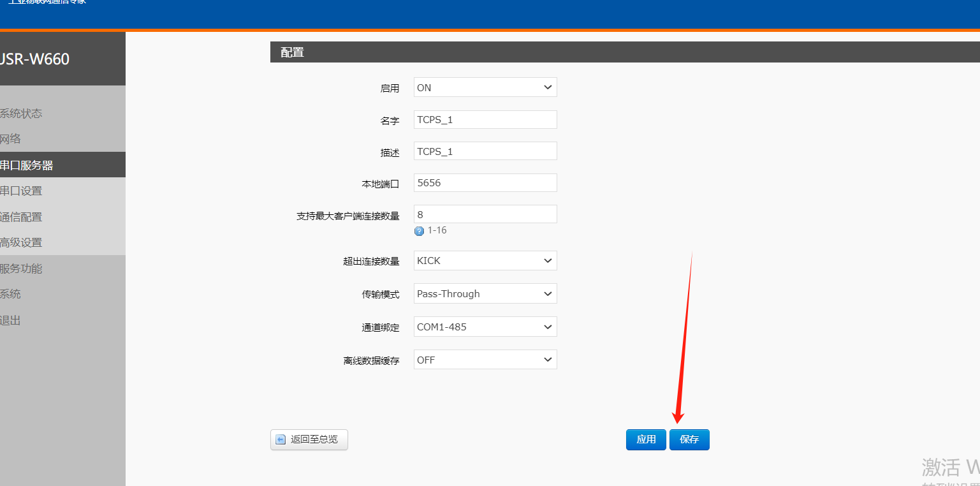The width and height of the screenshot is (980, 486).
Task: Focus the 本地端口 field showing 5656
Action: pyautogui.click(x=485, y=183)
